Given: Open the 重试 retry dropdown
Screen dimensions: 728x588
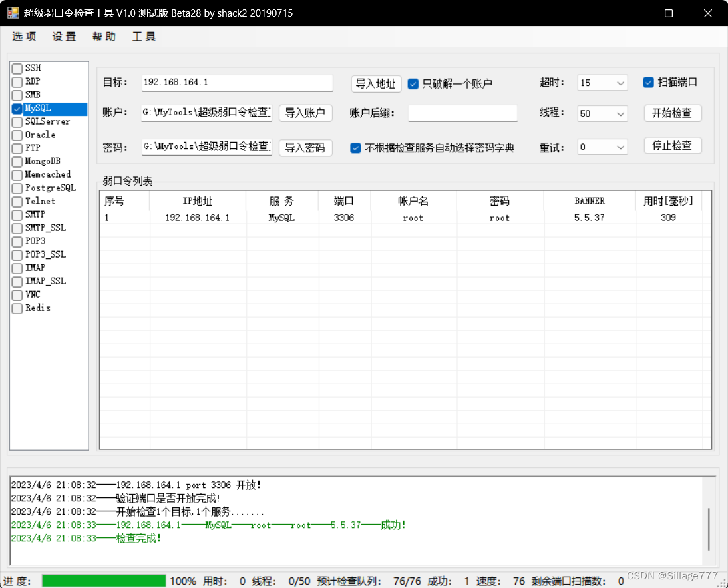Looking at the screenshot, I should (x=602, y=147).
